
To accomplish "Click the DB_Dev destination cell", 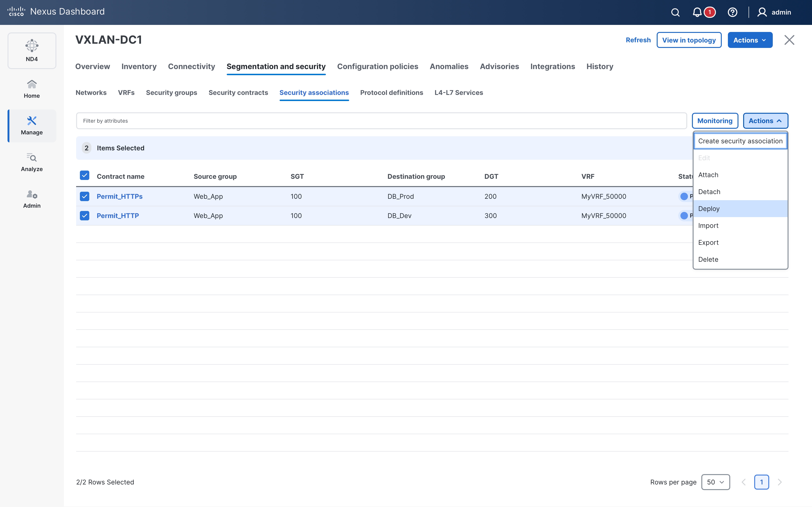I will click(399, 216).
